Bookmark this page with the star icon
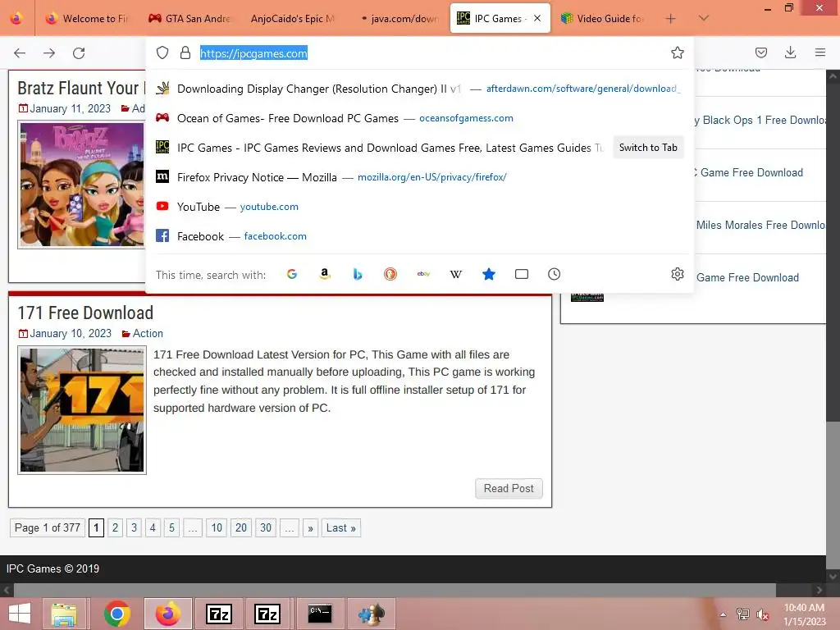Image resolution: width=840 pixels, height=630 pixels. pos(677,52)
